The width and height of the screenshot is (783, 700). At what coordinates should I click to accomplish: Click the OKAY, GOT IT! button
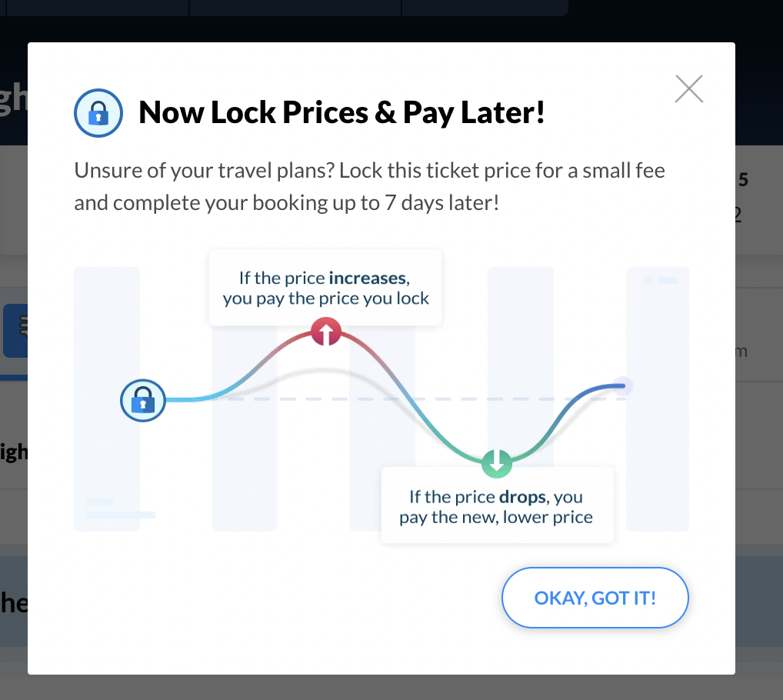[x=595, y=598]
